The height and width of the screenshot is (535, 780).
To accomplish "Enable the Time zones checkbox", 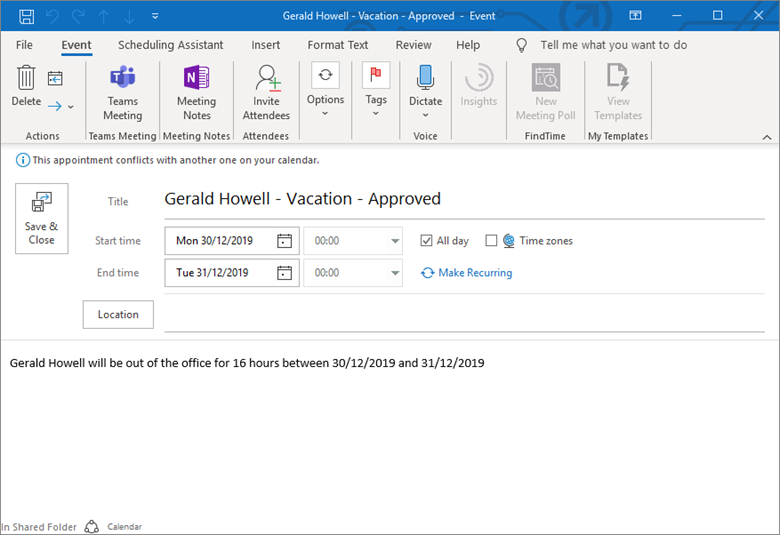I will pos(491,241).
